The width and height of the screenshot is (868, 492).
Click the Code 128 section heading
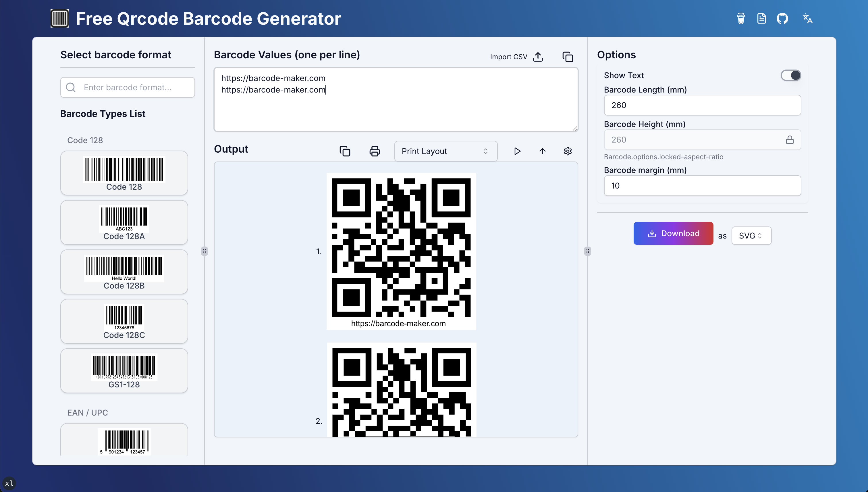(x=85, y=140)
